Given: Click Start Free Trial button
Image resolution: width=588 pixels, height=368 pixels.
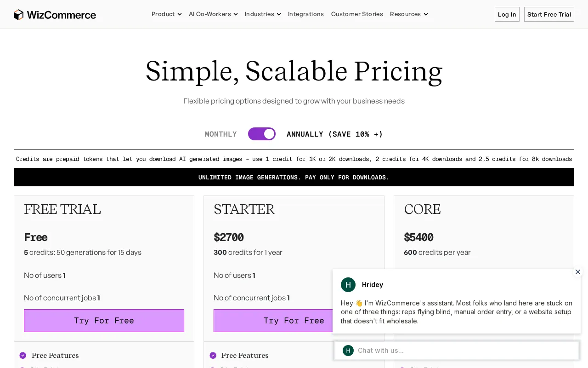Looking at the screenshot, I should [549, 14].
